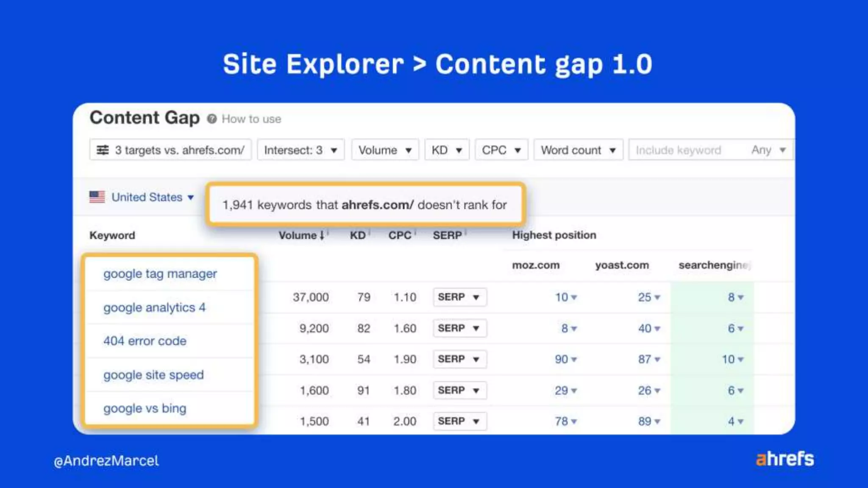The width and height of the screenshot is (868, 488).
Task: Click searchengine position 6 in 9,200 row
Action: click(736, 328)
